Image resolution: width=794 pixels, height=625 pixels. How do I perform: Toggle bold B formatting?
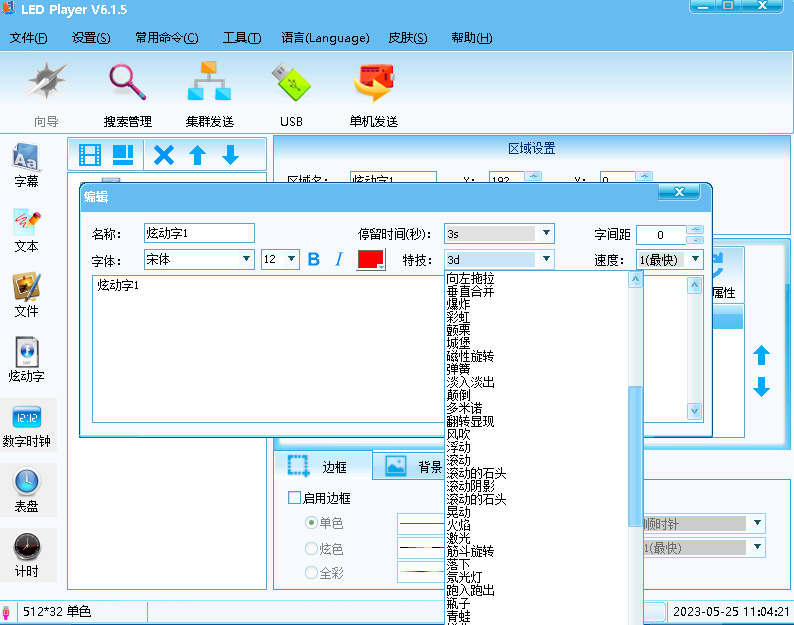pyautogui.click(x=314, y=259)
